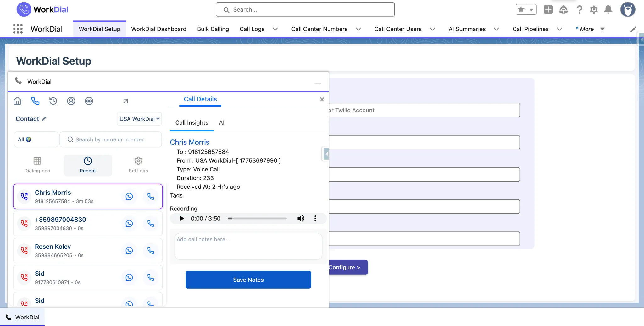Open the voicemail icon
The height and width of the screenshot is (326, 644).
click(x=89, y=101)
